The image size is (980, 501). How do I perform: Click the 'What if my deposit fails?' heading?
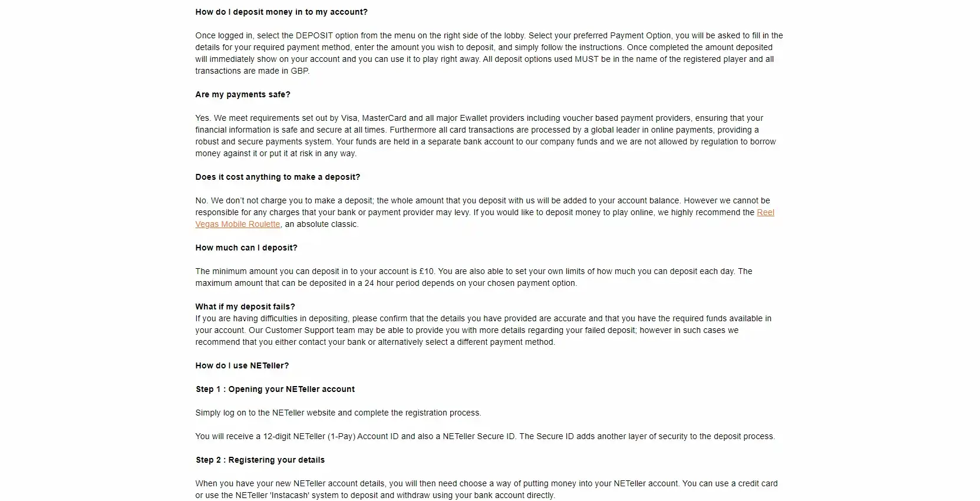[245, 306]
